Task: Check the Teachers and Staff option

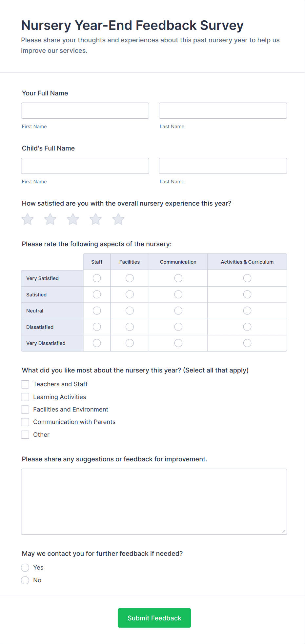Action: (25, 384)
